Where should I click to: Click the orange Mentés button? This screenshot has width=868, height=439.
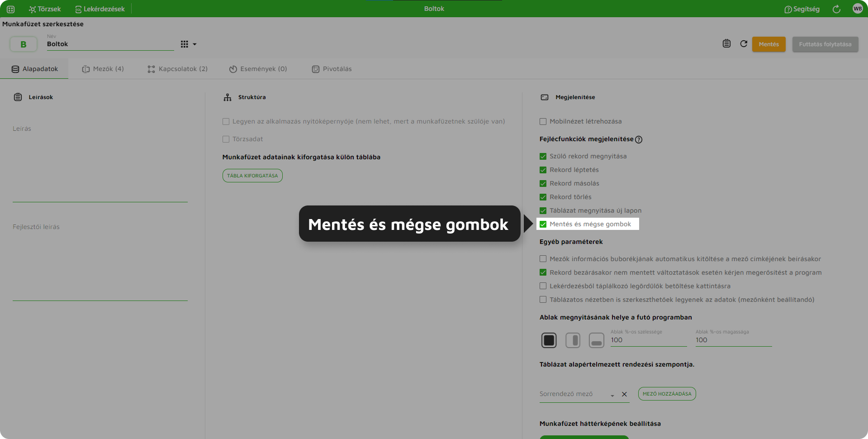769,44
